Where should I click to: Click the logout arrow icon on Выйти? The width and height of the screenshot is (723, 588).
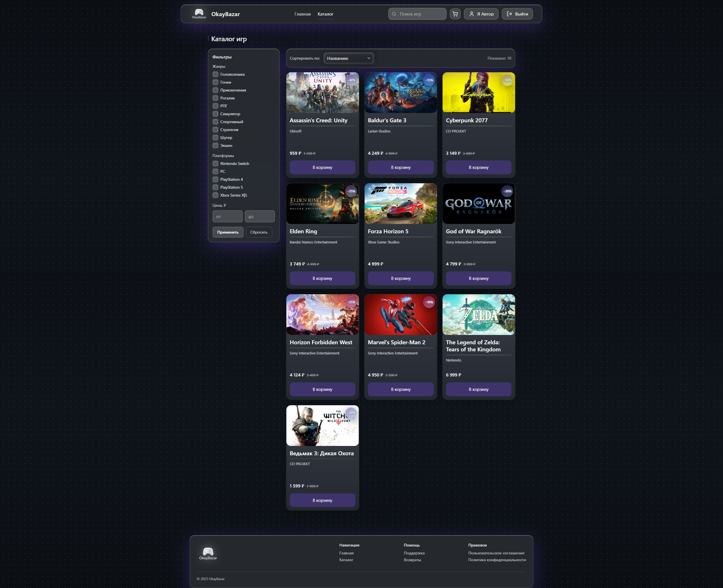click(x=509, y=14)
